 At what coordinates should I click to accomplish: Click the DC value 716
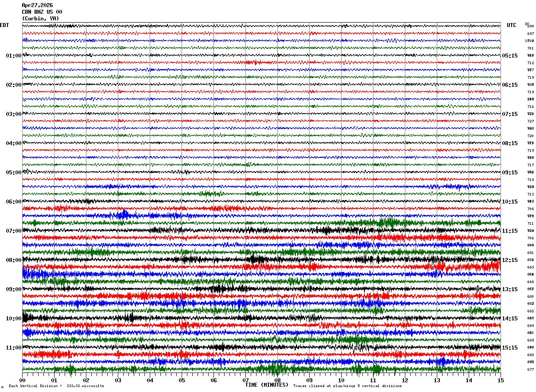click(530, 107)
